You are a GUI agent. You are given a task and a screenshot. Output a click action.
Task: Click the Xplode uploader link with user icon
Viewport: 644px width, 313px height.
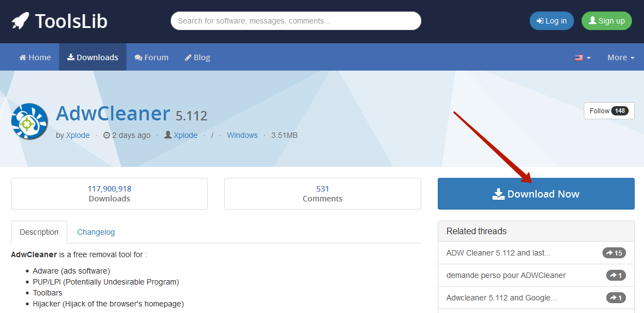click(x=181, y=136)
